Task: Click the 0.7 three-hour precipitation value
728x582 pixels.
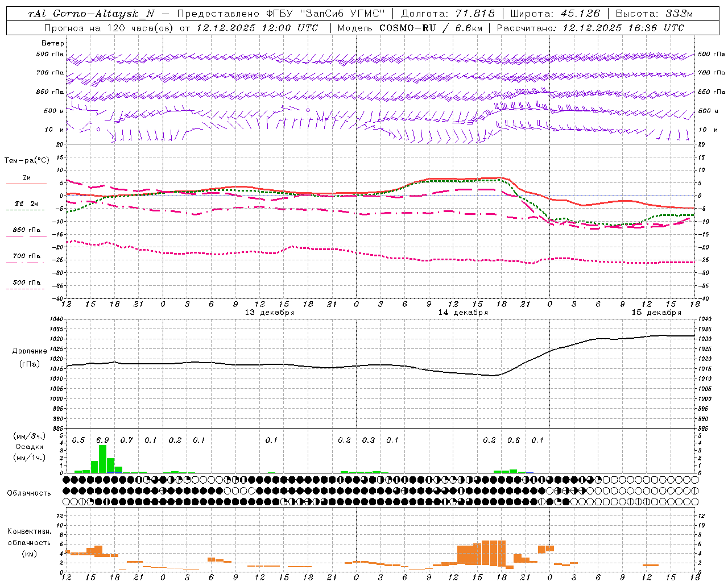Action: pyautogui.click(x=126, y=440)
